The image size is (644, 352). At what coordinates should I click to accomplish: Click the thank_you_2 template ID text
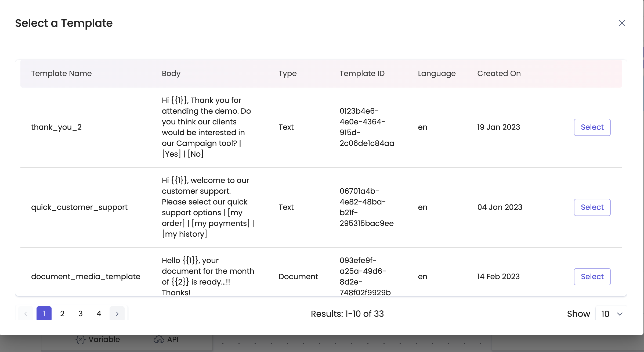(x=367, y=127)
